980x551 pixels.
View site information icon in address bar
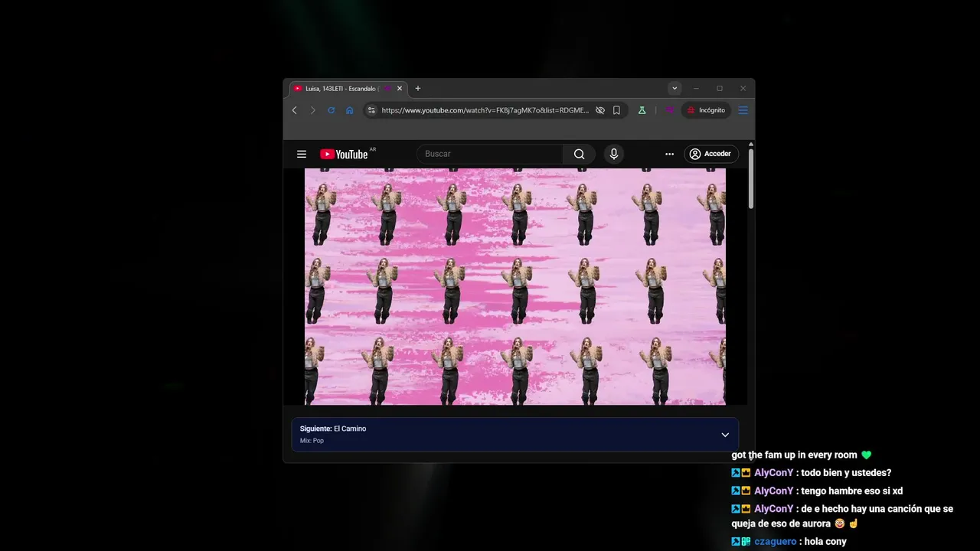click(x=371, y=110)
